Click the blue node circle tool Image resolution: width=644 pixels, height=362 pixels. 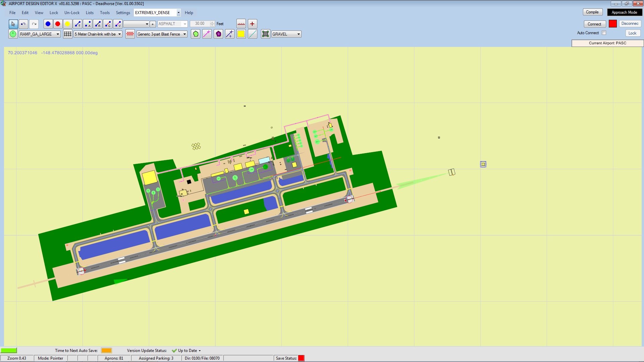(x=48, y=24)
